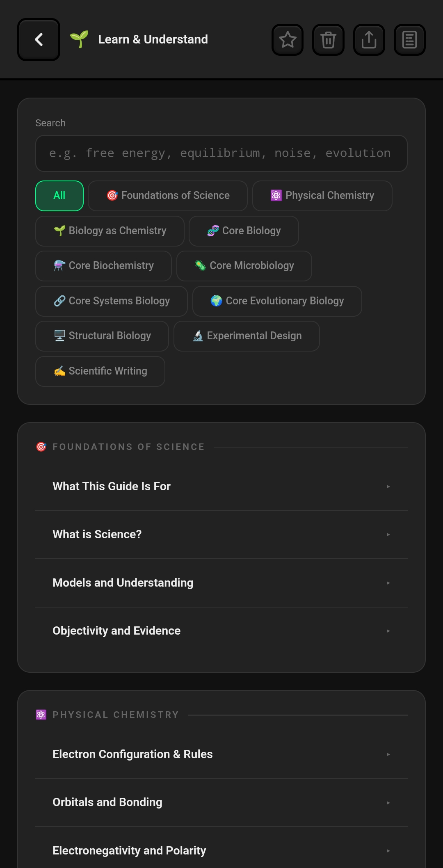Click the atom icon beside Physical Chemistry heading
The height and width of the screenshot is (868, 443).
41,715
